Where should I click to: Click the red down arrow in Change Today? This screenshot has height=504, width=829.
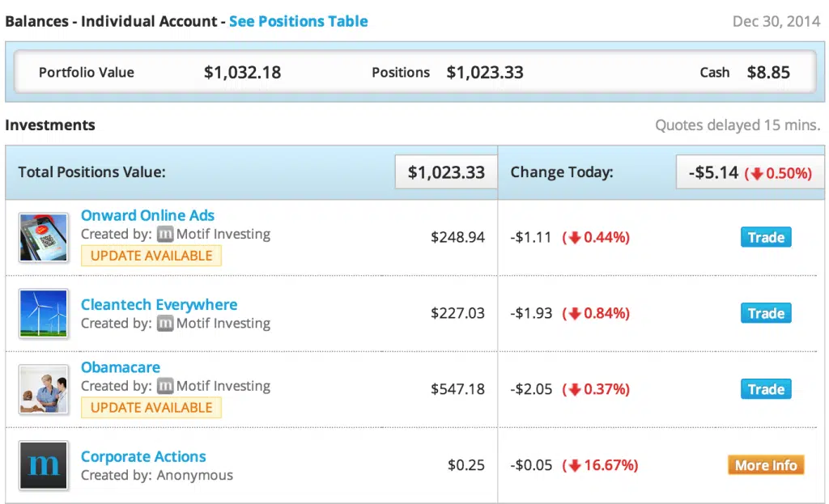[x=757, y=173]
